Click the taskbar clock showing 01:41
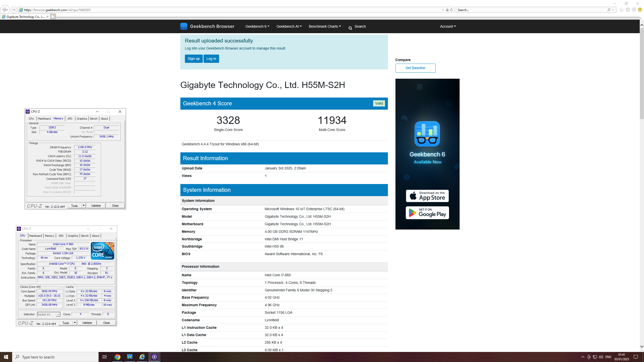This screenshot has width=644, height=362. pos(622,357)
